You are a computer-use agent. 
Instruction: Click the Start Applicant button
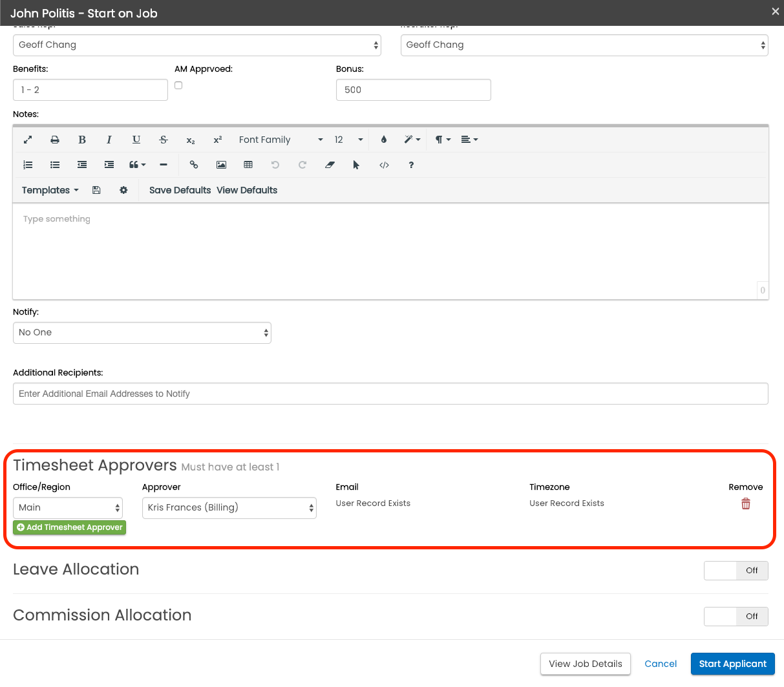(x=732, y=664)
